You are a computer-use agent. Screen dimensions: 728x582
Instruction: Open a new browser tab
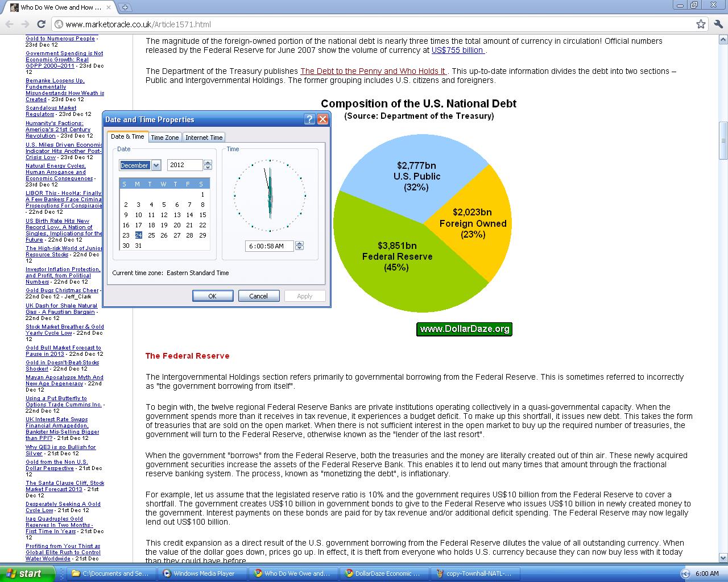click(x=125, y=7)
